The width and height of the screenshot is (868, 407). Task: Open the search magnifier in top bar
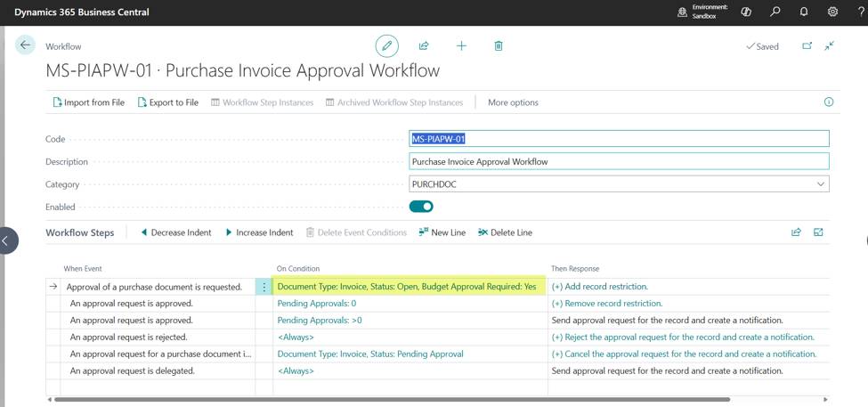pos(775,12)
